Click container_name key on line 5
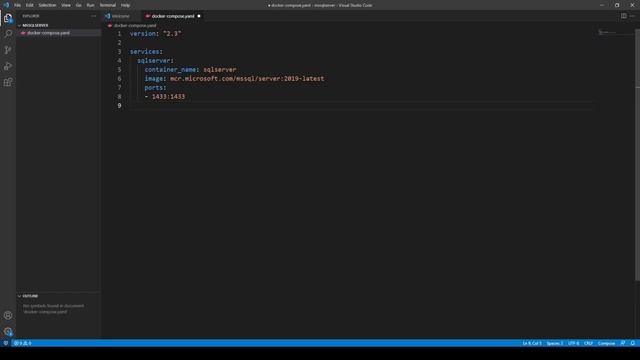Viewport: 640px width, 360px height. tap(170, 69)
